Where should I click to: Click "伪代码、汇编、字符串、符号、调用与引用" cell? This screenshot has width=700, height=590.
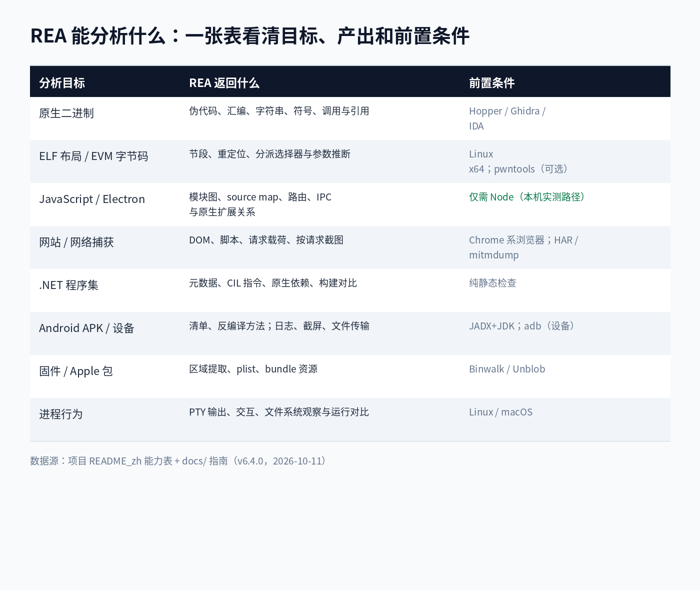click(x=279, y=111)
